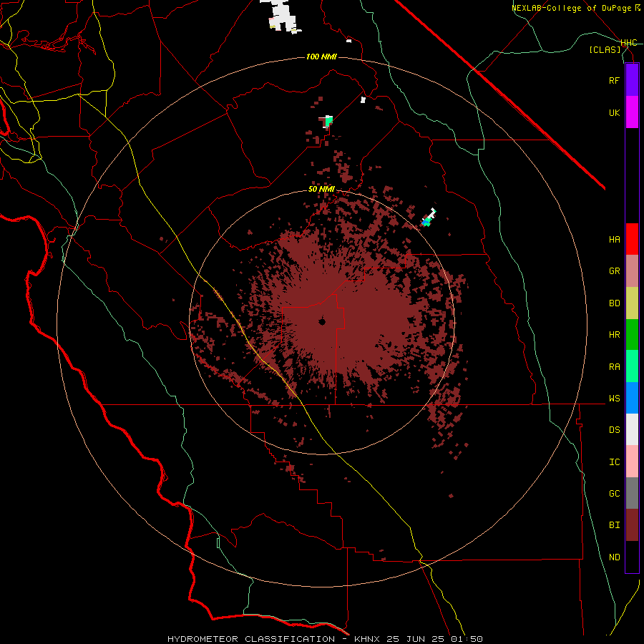The height and width of the screenshot is (644, 644).
Task: Click the 100 NMI range ring label
Action: coord(321,57)
